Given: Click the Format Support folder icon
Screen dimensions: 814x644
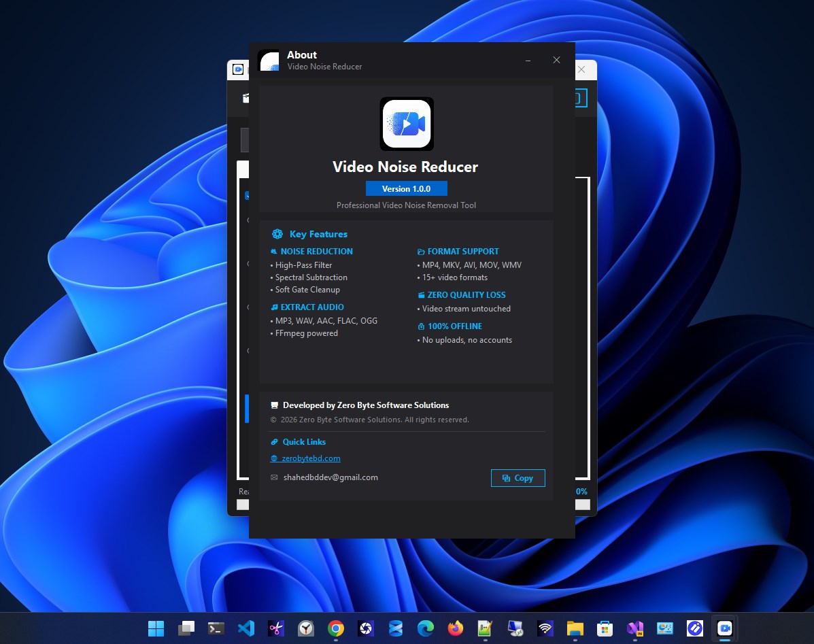Looking at the screenshot, I should (421, 252).
